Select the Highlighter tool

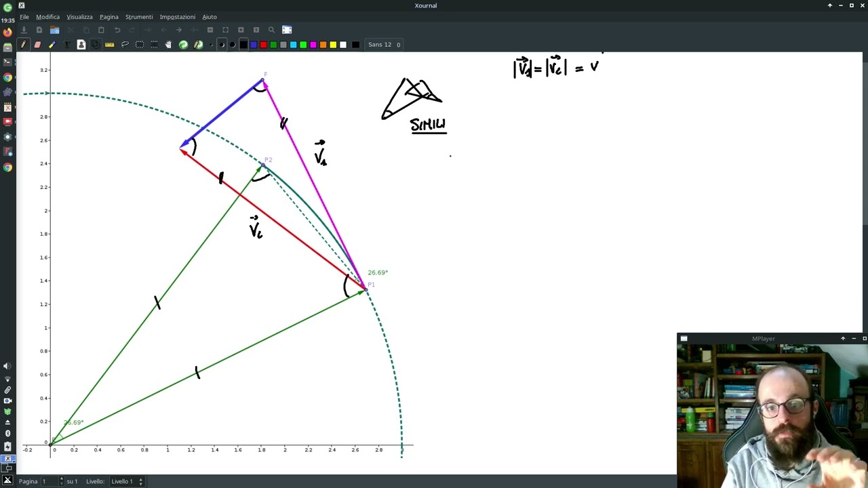pyautogui.click(x=52, y=45)
